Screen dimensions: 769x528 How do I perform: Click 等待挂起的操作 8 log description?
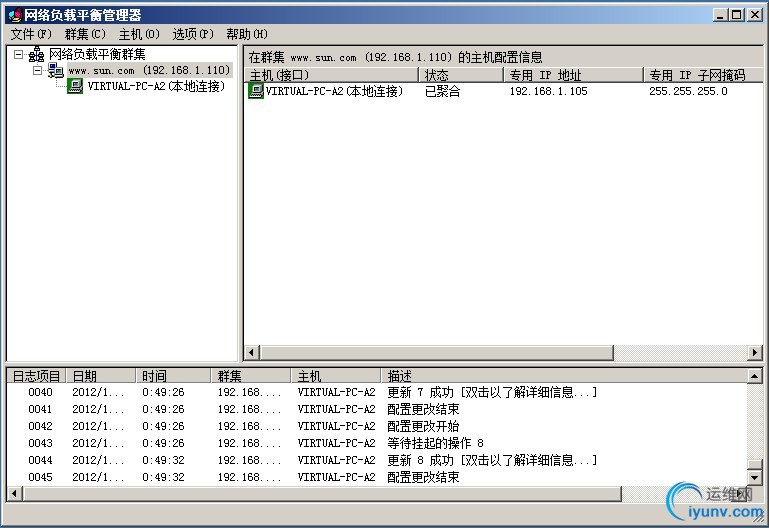(x=435, y=443)
